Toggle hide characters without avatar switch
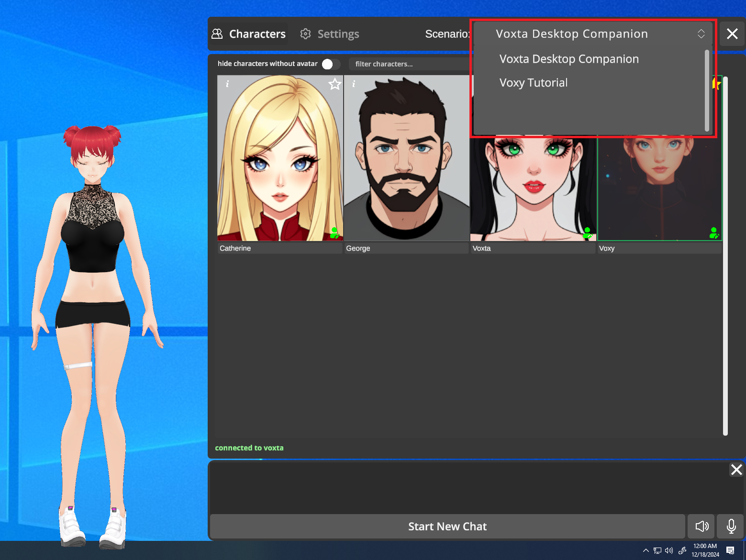 [331, 64]
